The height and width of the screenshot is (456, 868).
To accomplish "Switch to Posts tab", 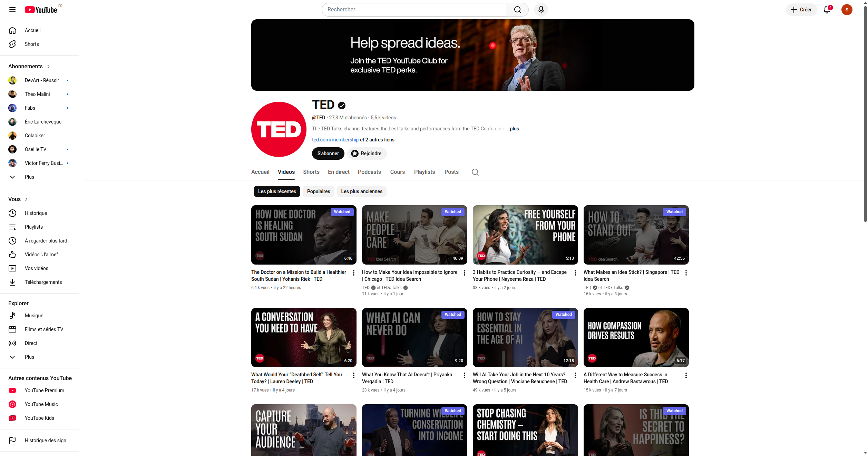I will pos(451,172).
